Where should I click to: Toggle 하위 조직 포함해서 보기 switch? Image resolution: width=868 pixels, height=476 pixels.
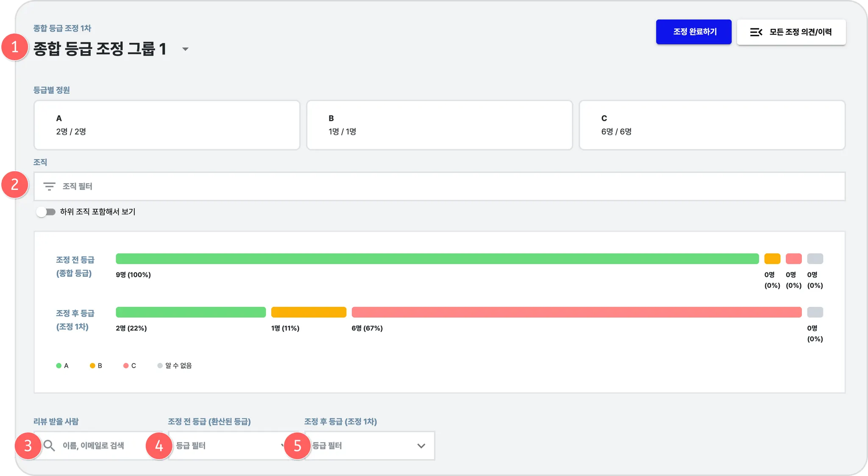(46, 212)
